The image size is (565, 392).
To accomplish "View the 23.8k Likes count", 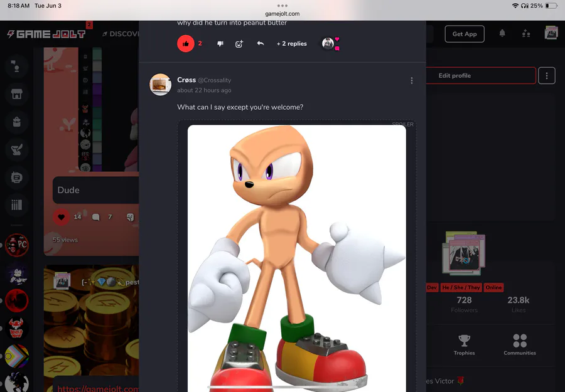I will (x=519, y=304).
